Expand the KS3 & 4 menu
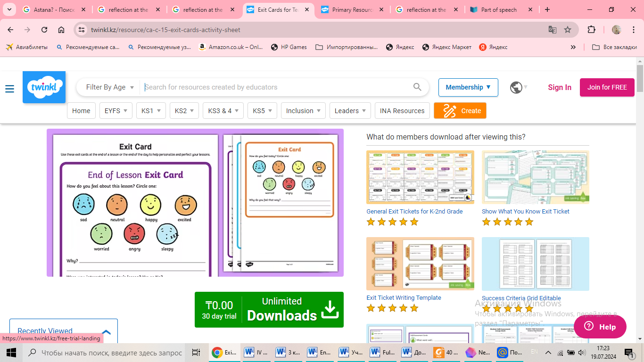The height and width of the screenshot is (362, 644). pyautogui.click(x=223, y=111)
